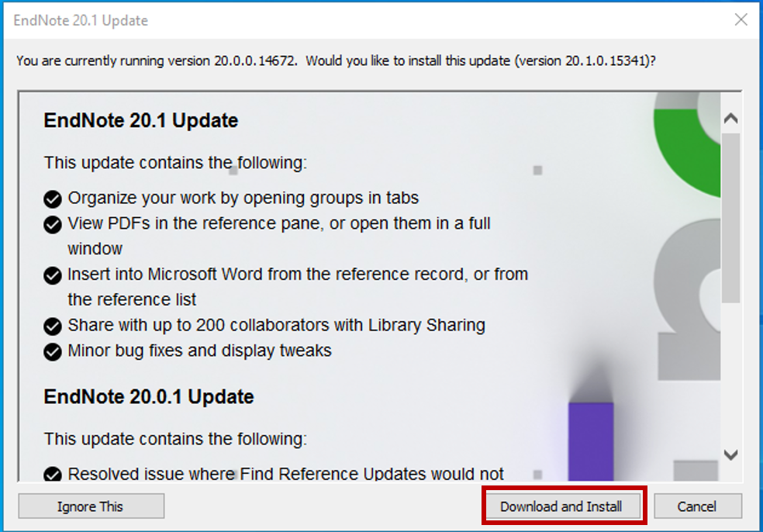Click the checkmark beside "Resolved issue" entry
The image size is (763, 532).
point(52,474)
